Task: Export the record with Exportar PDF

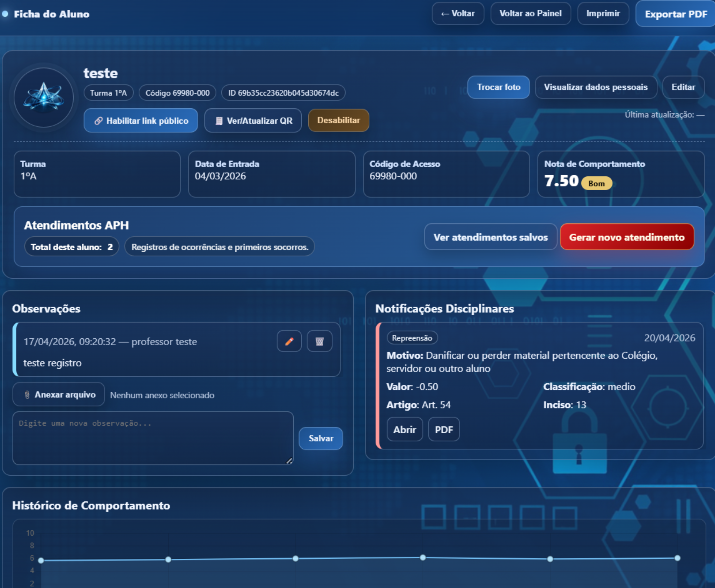Action: tap(676, 14)
